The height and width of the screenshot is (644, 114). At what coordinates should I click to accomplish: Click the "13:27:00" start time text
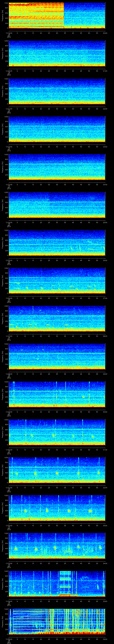[x=9, y=336]
